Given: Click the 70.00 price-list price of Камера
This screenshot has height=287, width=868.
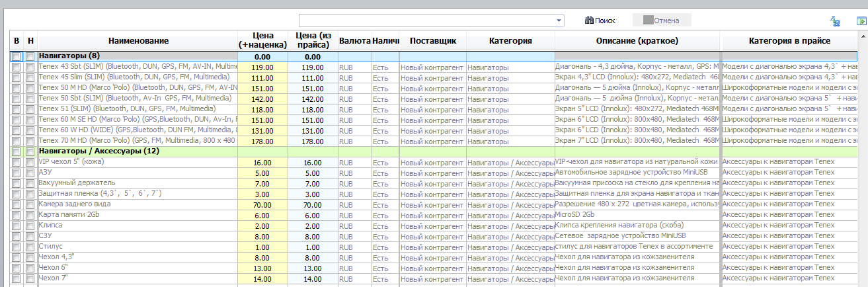Looking at the screenshot, I should pyautogui.click(x=312, y=205).
